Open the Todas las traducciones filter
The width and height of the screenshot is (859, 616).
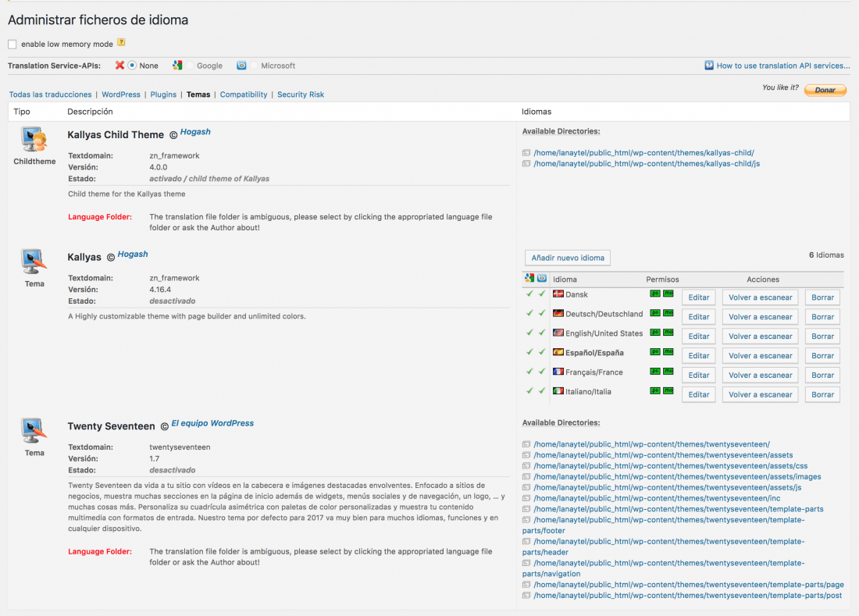pos(51,94)
